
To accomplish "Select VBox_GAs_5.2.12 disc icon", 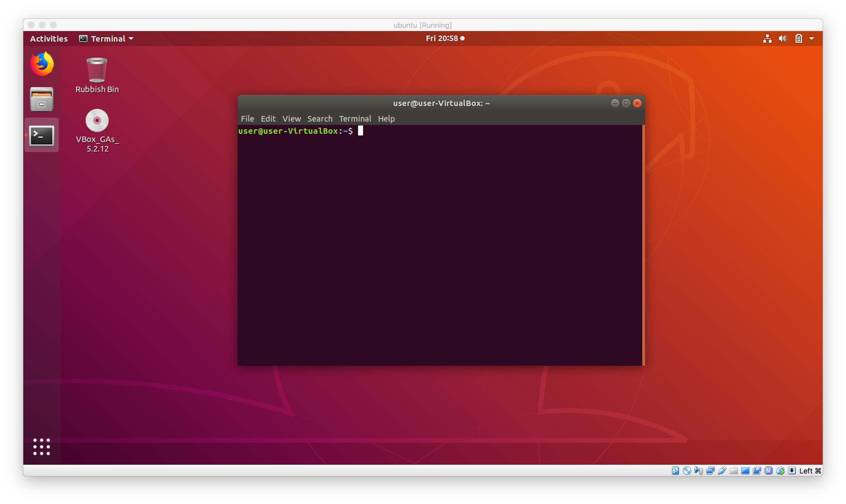I will click(x=97, y=120).
